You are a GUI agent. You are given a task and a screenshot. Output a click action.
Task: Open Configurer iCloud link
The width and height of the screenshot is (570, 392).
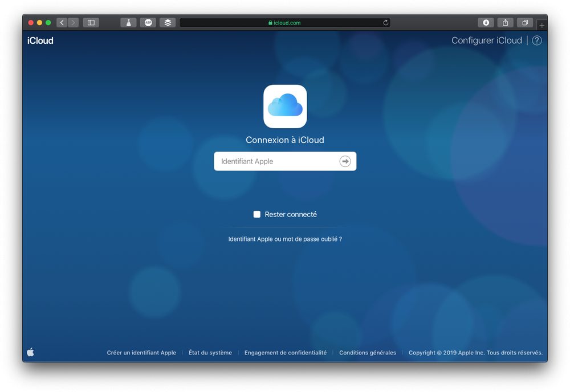point(486,40)
